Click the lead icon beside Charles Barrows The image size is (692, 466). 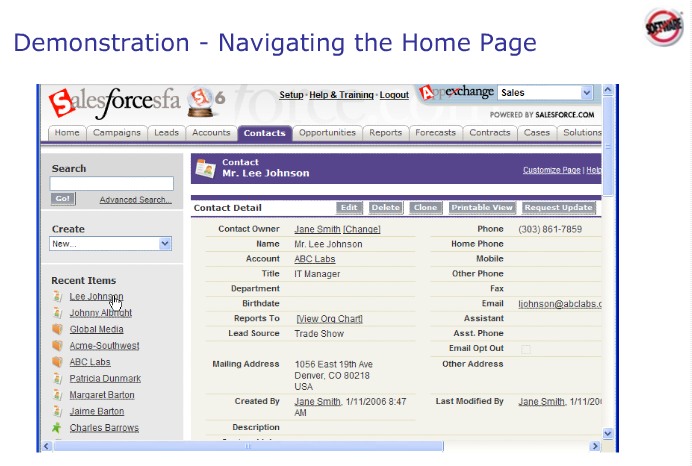click(58, 428)
